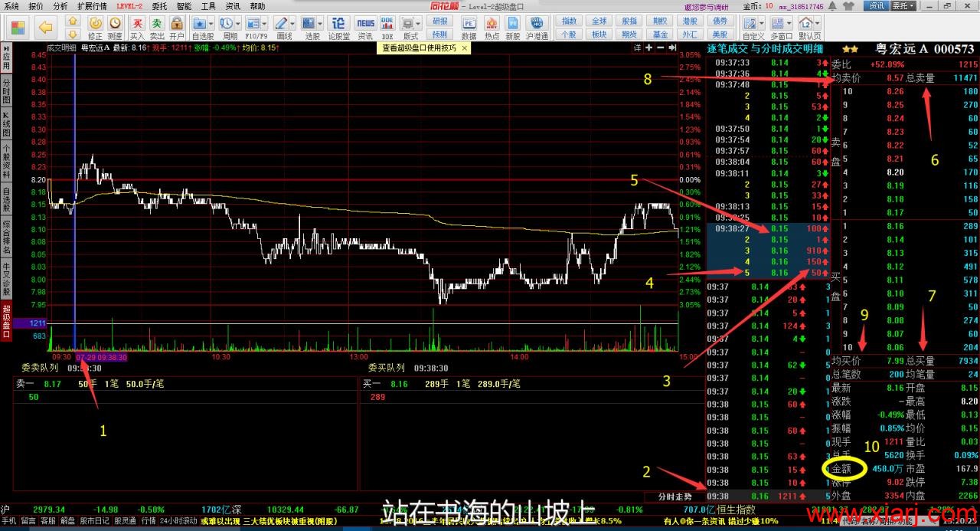Click the 卖出 sell icon
The height and width of the screenshot is (531, 980).
coord(156,28)
